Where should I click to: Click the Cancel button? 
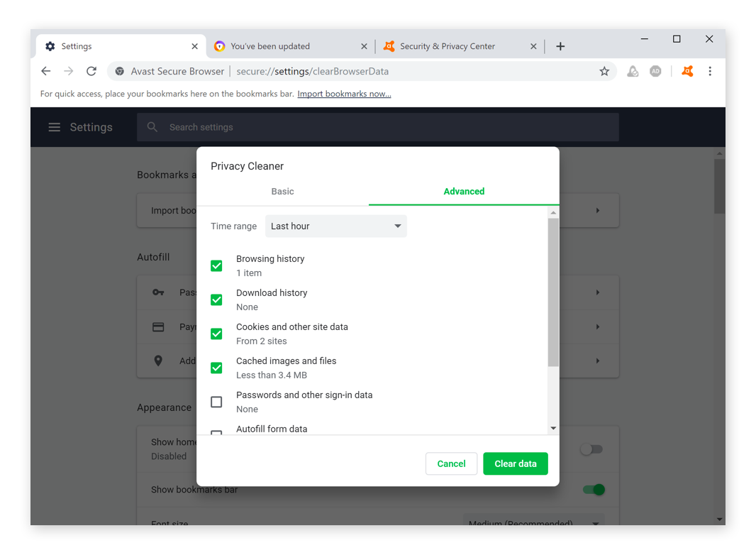451,463
